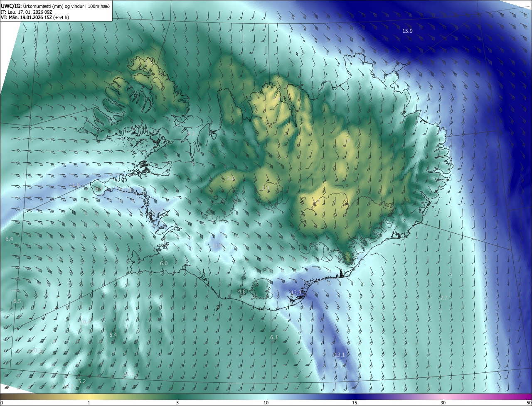Viewport: 532px width, 406px height.
Task: Click the 11.8 value west of Snæfellsnes
Action: click(x=74, y=185)
